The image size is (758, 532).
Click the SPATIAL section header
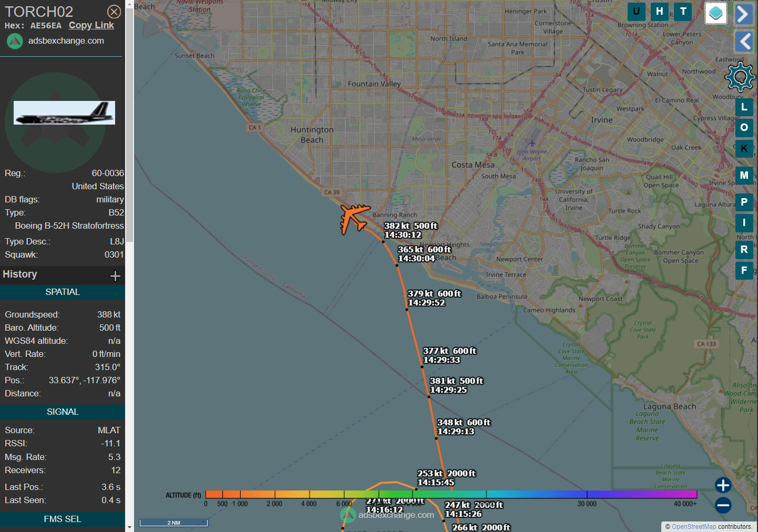pos(63,292)
